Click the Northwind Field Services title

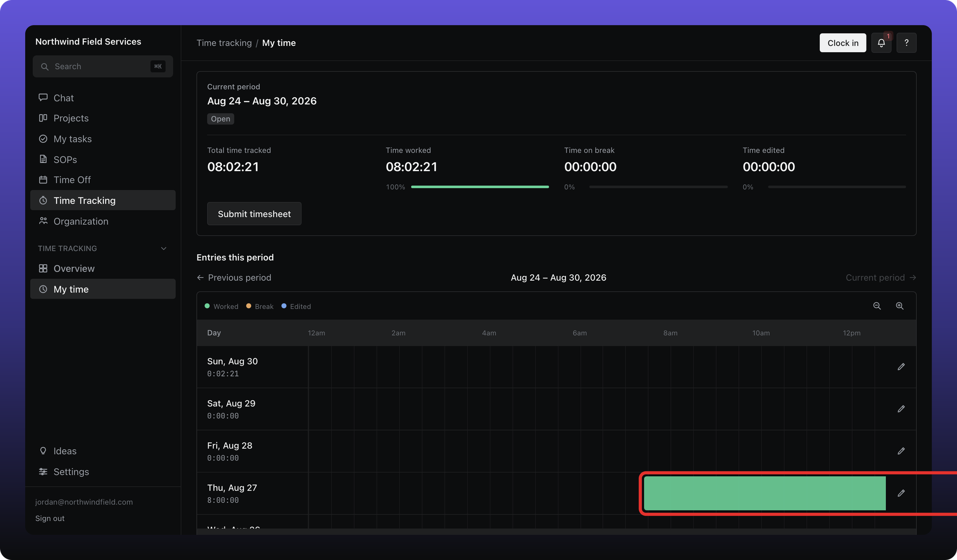88,42
